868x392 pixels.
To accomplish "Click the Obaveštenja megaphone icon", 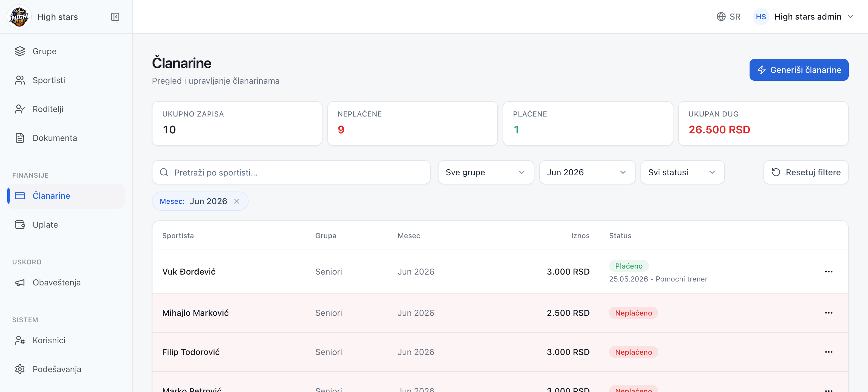I will [20, 283].
